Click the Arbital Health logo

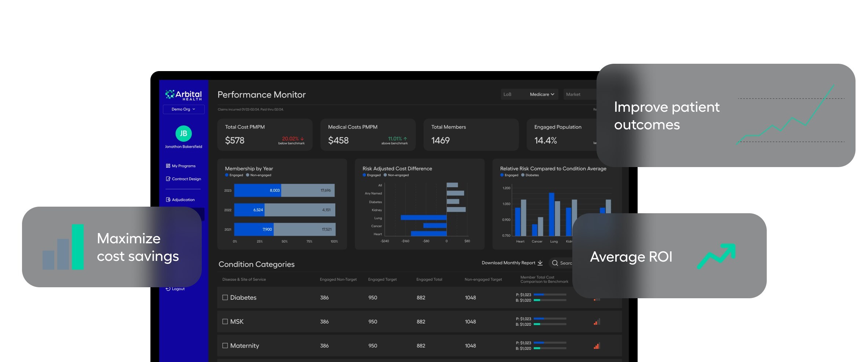[x=183, y=95]
